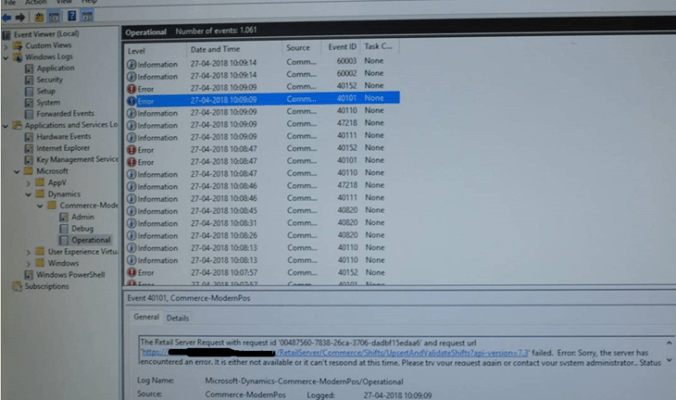Click the Up One Level toolbar icon

[38, 17]
